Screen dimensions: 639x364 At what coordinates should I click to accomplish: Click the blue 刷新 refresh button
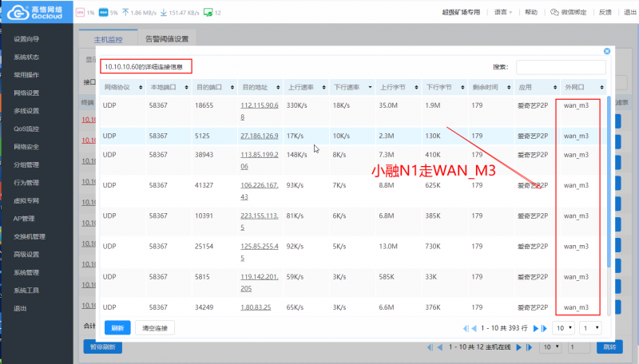click(117, 328)
